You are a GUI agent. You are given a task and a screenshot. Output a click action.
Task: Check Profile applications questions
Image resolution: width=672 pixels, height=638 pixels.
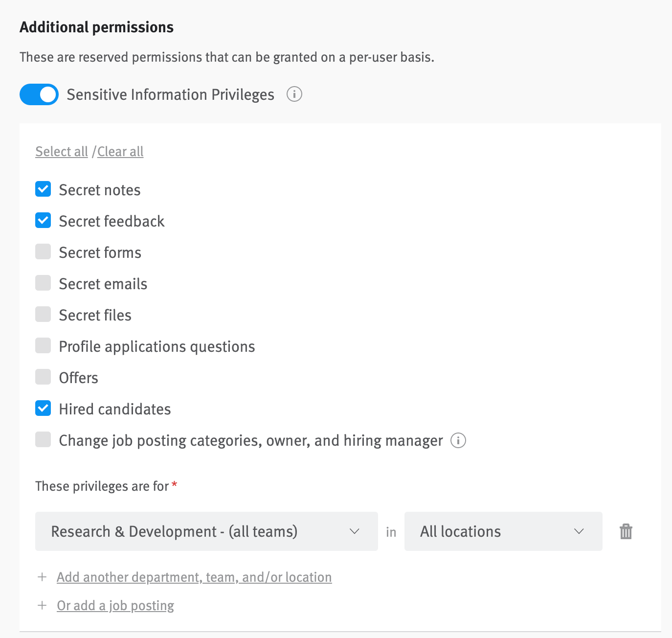coord(43,346)
